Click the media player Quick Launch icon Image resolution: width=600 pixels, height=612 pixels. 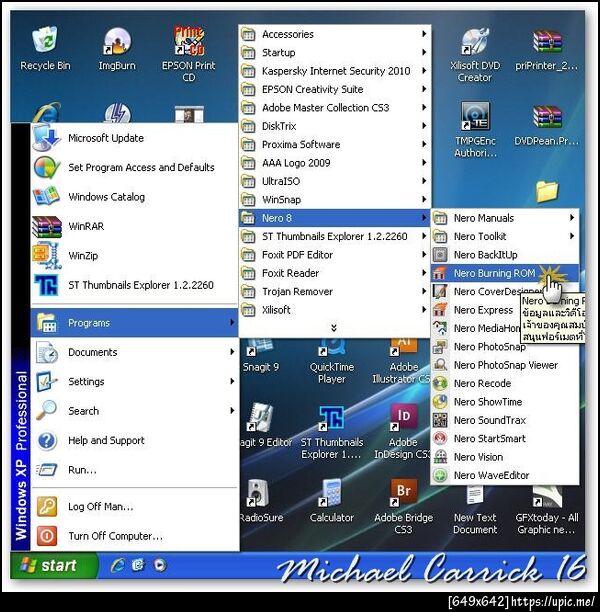(x=160, y=565)
